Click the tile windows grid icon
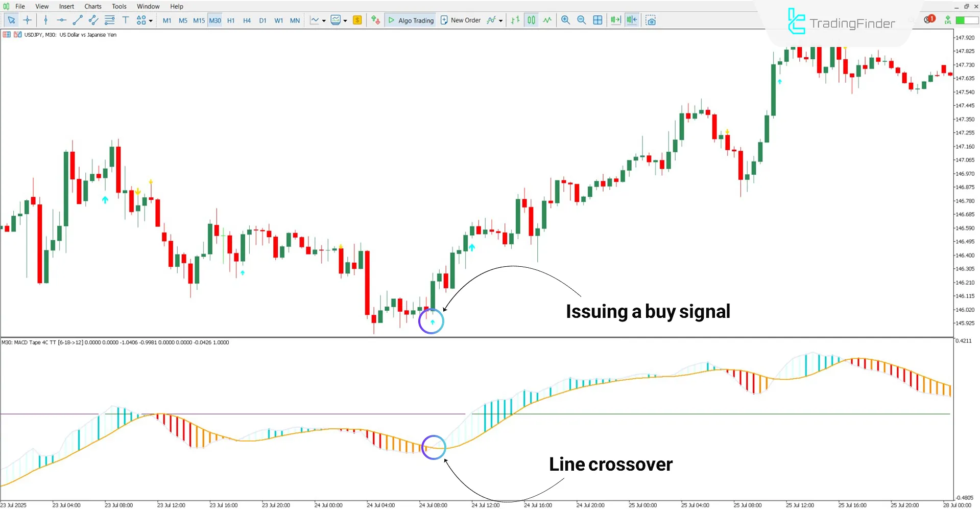 pos(597,20)
